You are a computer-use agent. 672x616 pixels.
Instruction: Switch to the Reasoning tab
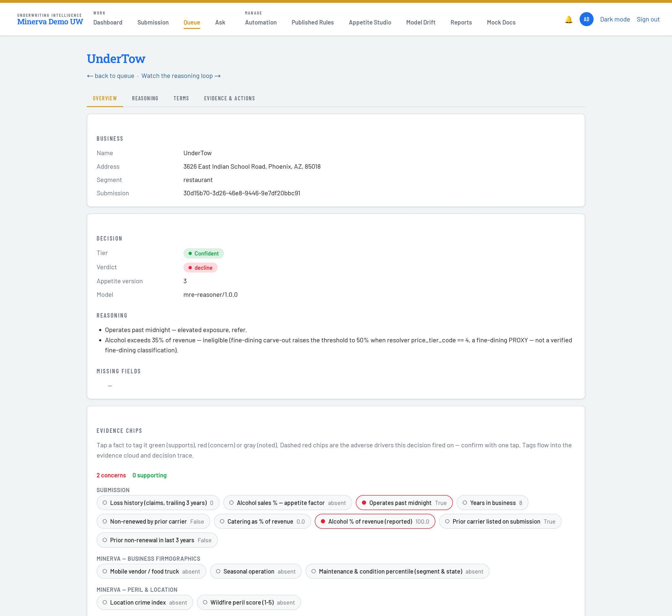(x=145, y=98)
